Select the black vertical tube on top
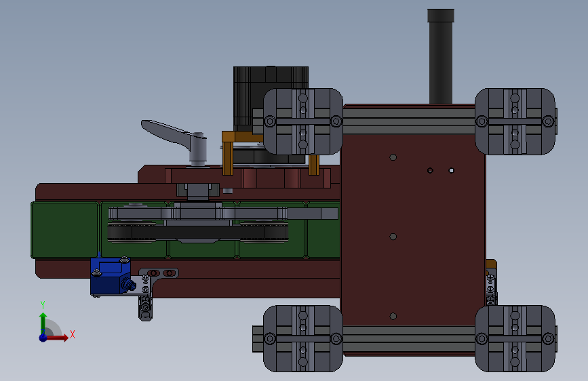Screen dimensions: 588x381 coord(441,56)
